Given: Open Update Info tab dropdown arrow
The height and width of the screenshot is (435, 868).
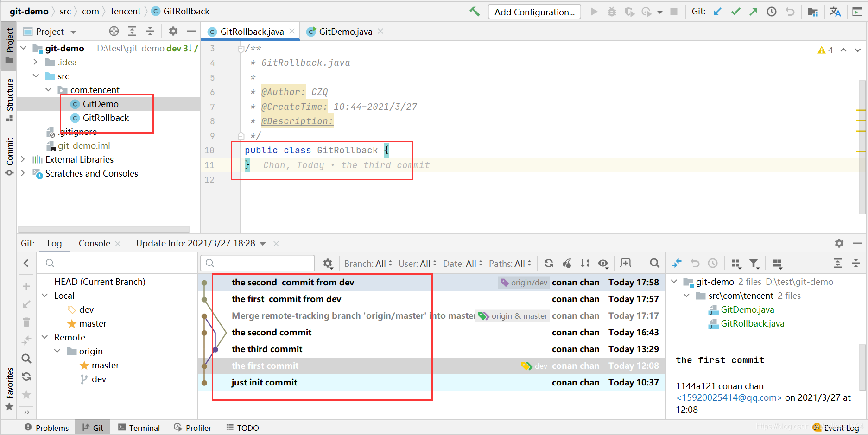Looking at the screenshot, I should (263, 244).
